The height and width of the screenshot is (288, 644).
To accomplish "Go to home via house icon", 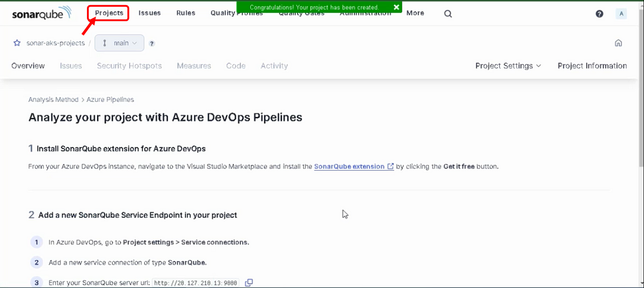I will (618, 43).
